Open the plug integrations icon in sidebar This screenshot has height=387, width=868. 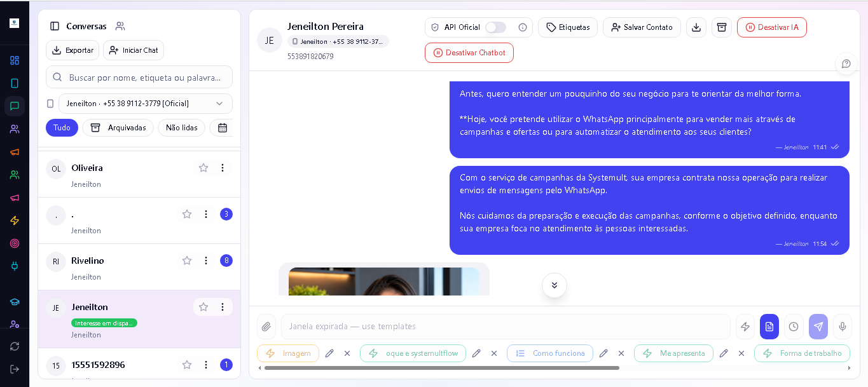[x=15, y=266]
